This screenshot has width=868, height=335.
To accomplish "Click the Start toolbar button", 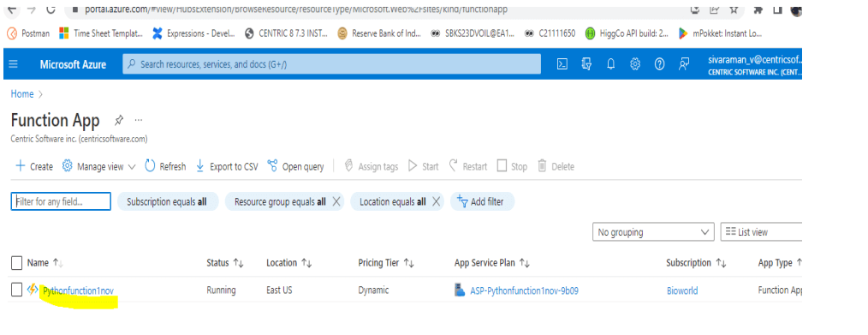I will pos(424,167).
